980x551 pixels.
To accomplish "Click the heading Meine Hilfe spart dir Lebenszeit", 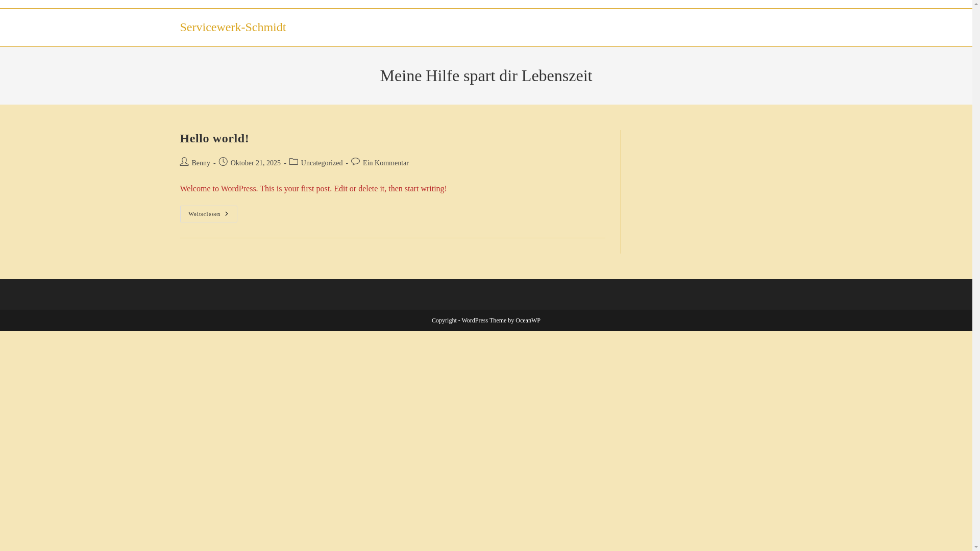I will click(x=486, y=76).
